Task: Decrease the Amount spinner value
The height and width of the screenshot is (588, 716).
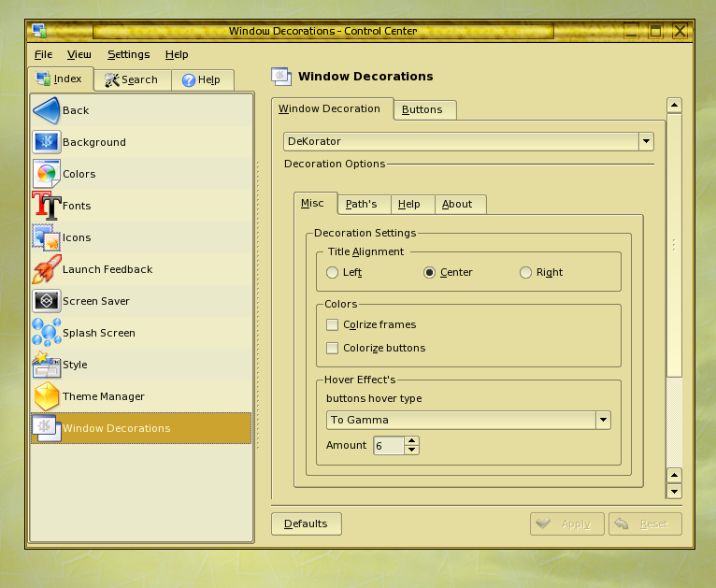Action: click(x=412, y=451)
